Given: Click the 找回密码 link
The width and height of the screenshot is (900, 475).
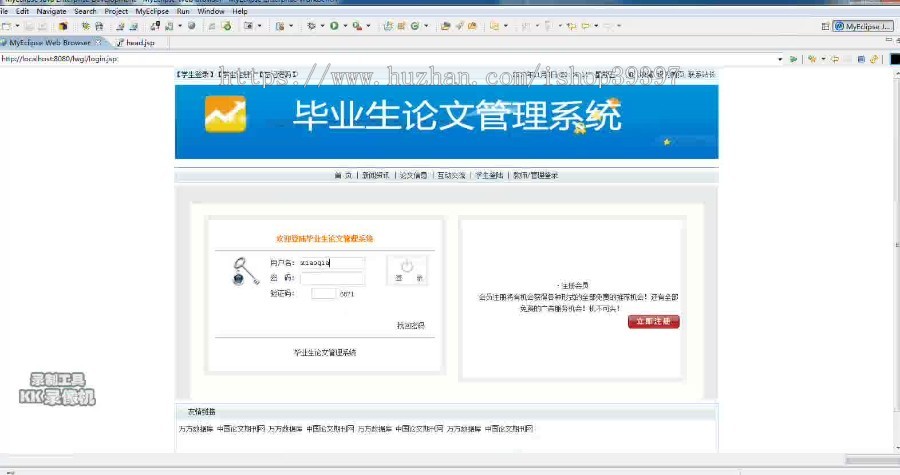Looking at the screenshot, I should pos(411,325).
